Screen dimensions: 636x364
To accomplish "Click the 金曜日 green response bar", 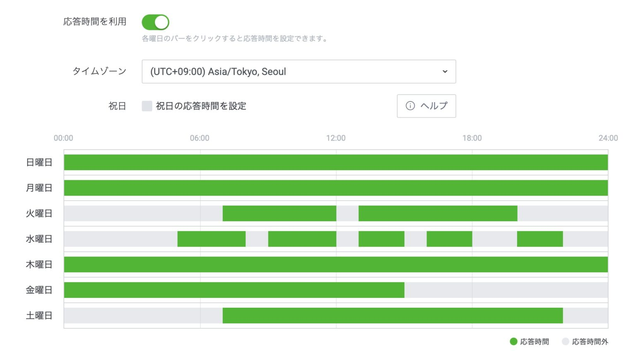I will click(234, 290).
